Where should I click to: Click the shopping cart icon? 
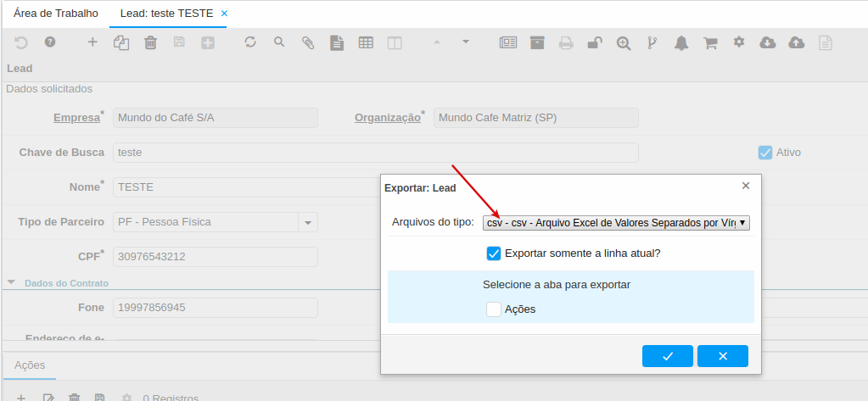coord(711,42)
